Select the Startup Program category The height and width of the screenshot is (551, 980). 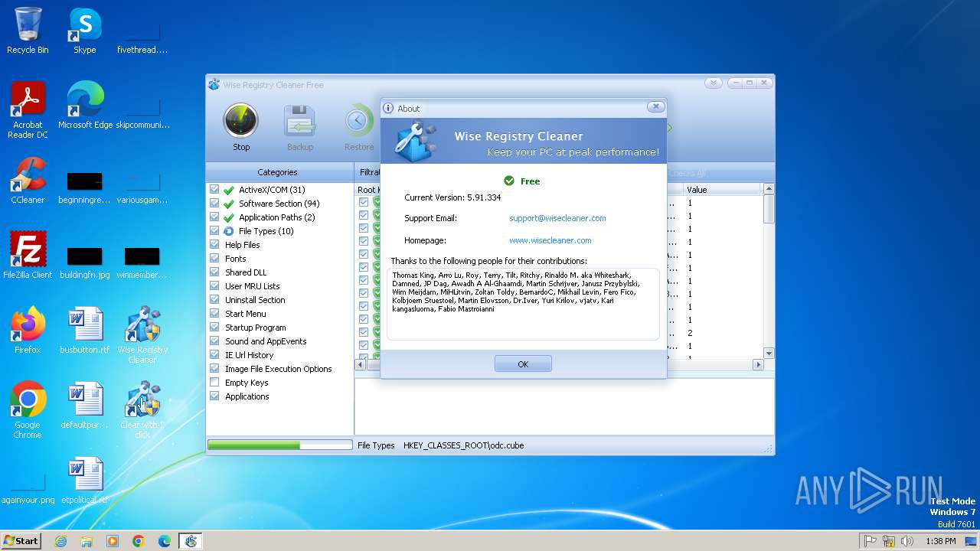(x=255, y=328)
